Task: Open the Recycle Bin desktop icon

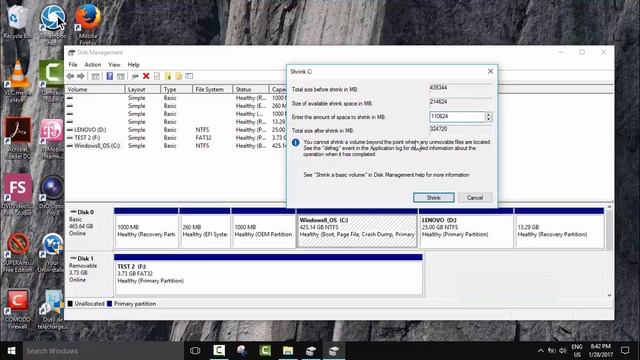Action: [17, 22]
